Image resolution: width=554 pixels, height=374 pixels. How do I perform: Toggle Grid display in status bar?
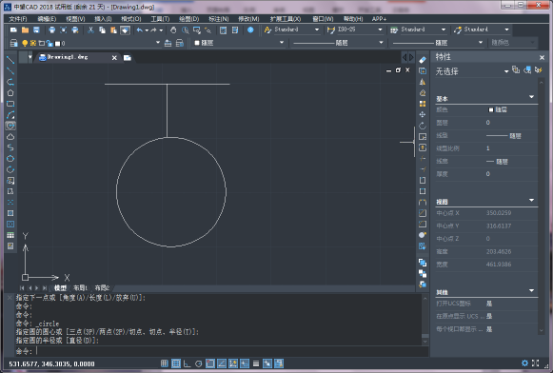click(176, 363)
